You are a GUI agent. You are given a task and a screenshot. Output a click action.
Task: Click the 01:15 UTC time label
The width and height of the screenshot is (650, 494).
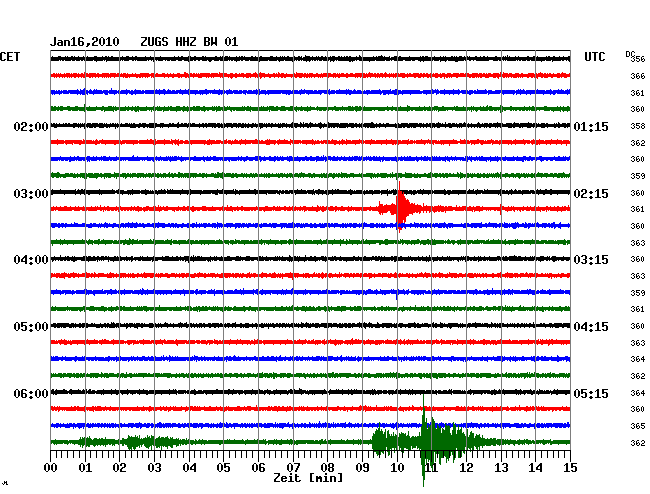click(591, 126)
